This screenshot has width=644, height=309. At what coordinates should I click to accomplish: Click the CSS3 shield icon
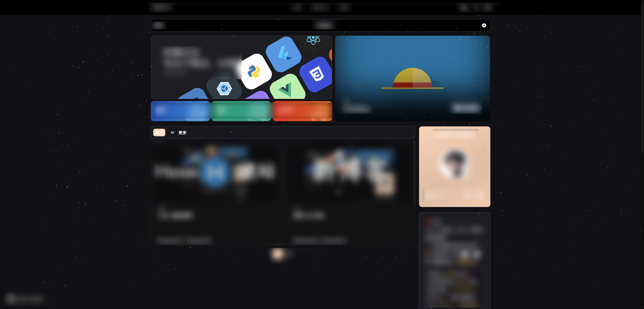316,74
